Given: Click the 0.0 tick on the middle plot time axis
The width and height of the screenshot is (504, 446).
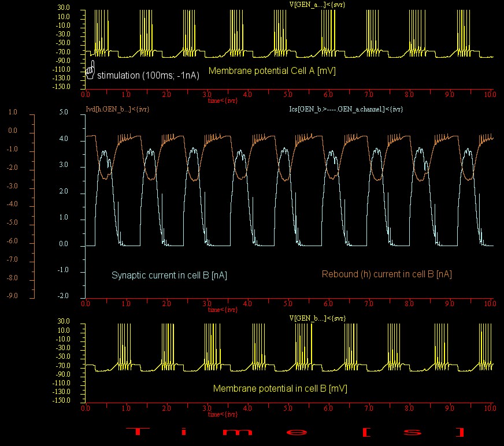Looking at the screenshot, I should [86, 303].
